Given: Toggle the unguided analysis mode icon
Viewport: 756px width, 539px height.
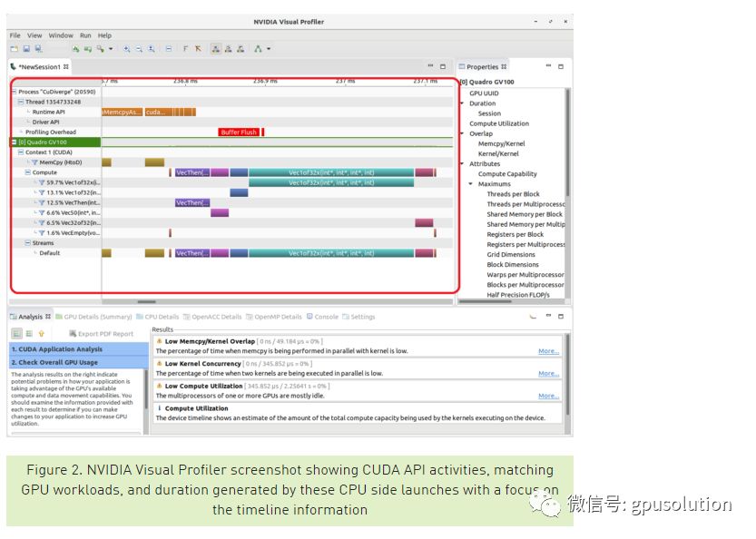Looking at the screenshot, I should (x=29, y=334).
